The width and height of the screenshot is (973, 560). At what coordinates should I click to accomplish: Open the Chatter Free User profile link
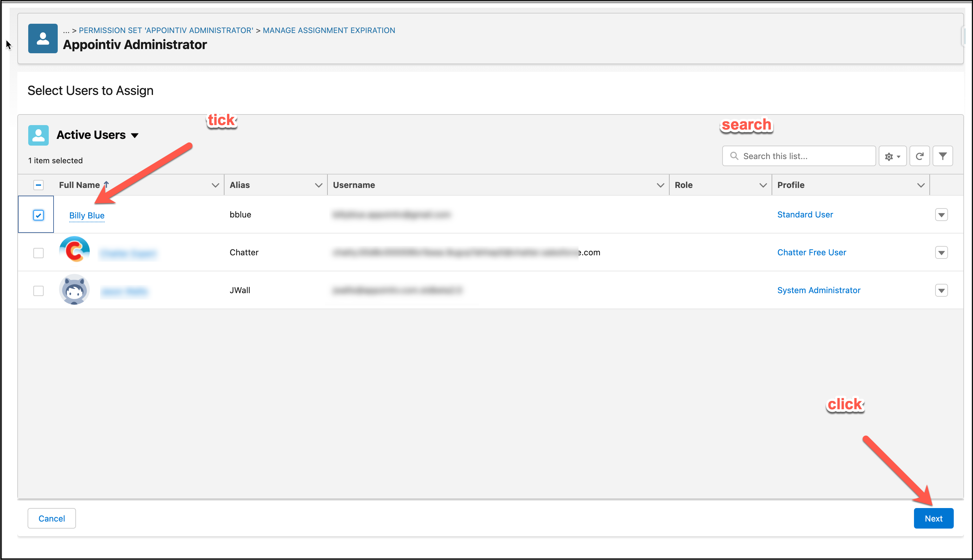pyautogui.click(x=811, y=252)
